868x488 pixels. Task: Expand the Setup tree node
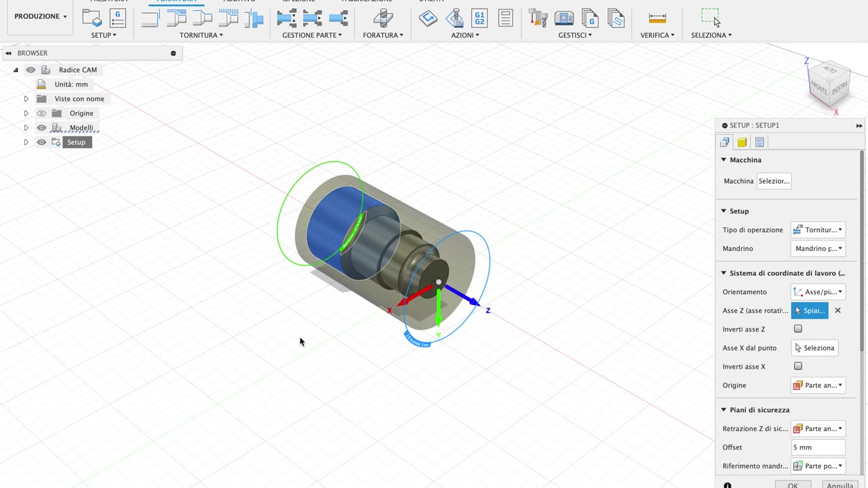pos(26,142)
